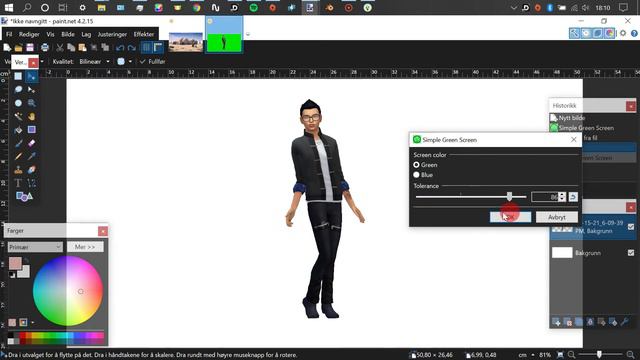Click the layer properties wrench icon
640x360 pixels.
[624, 322]
